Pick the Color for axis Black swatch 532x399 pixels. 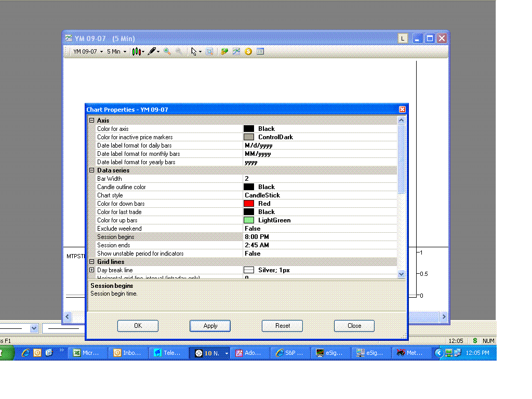coord(249,129)
